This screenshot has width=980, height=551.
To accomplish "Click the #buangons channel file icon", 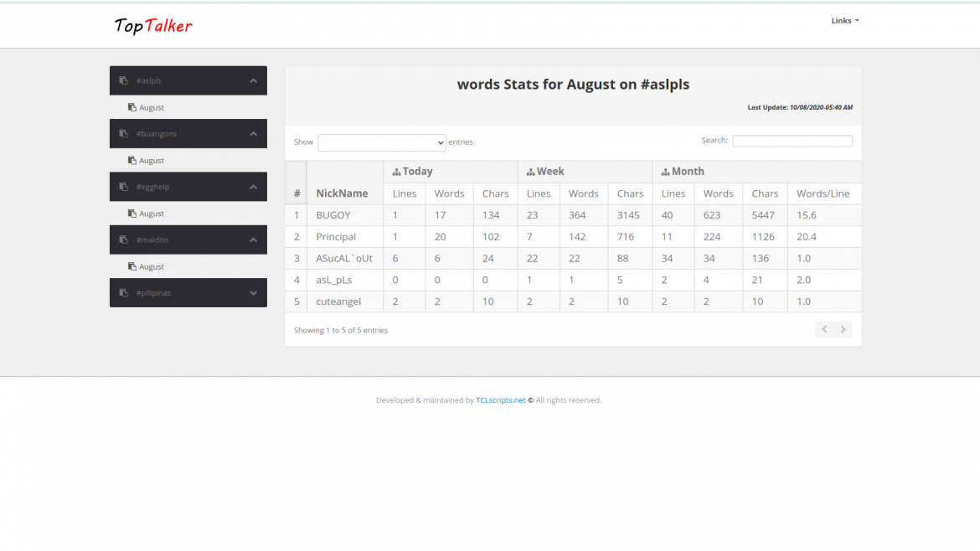I will coord(124,134).
